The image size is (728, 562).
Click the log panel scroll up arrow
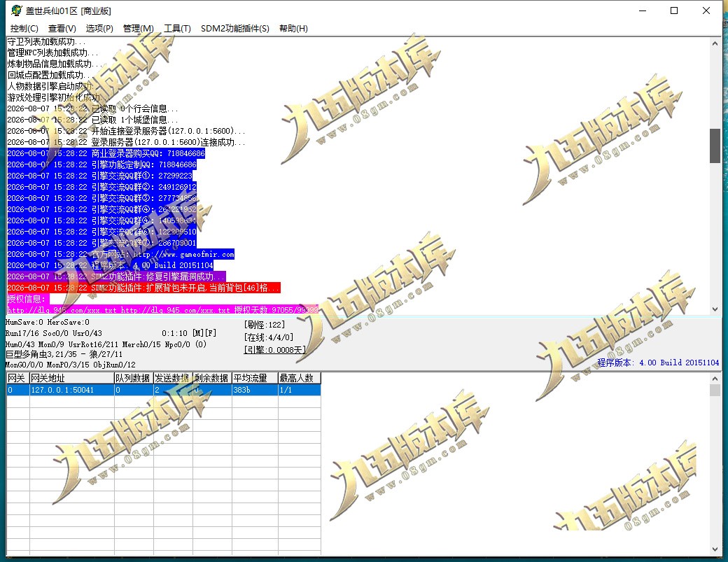715,43
